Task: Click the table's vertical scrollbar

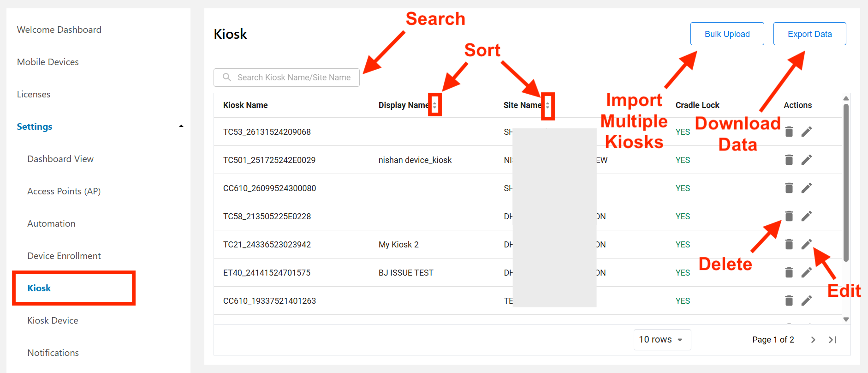Action: (846, 182)
